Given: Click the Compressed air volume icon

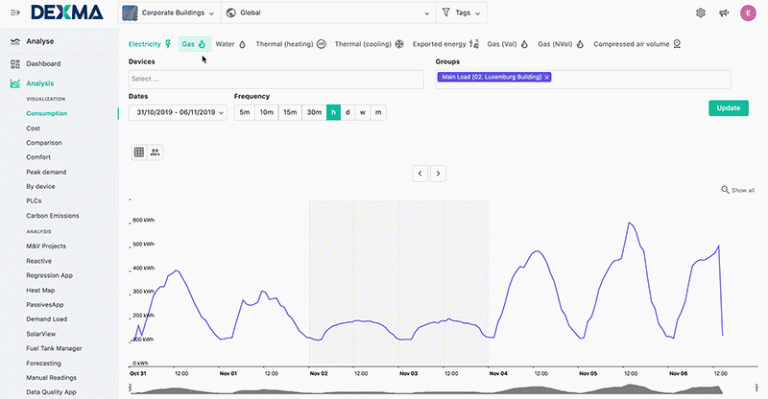Looking at the screenshot, I should 677,44.
